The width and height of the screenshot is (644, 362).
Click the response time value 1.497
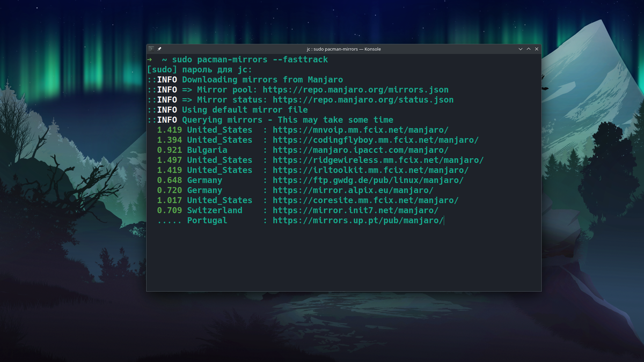(x=170, y=160)
